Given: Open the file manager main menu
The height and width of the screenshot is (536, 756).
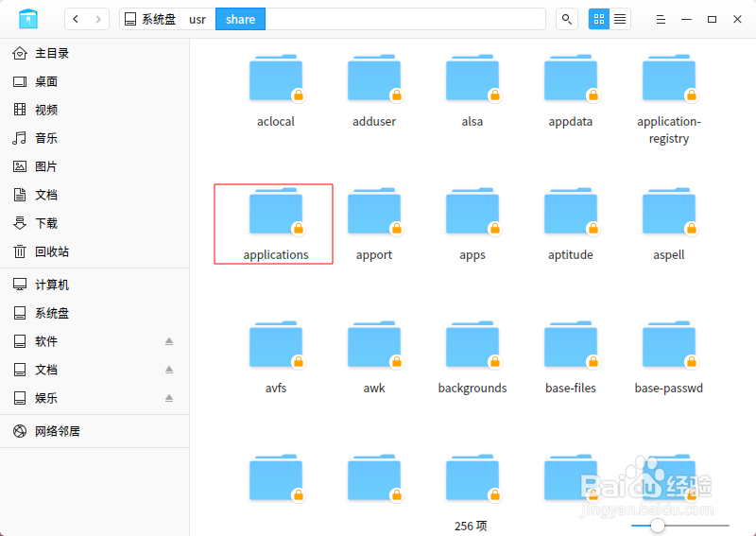Looking at the screenshot, I should tap(661, 19).
